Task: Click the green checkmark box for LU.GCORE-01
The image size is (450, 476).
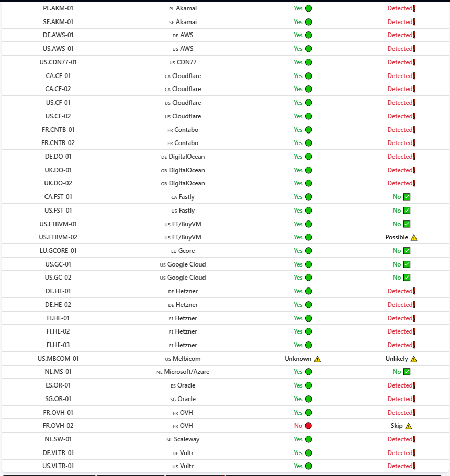Action: [407, 251]
